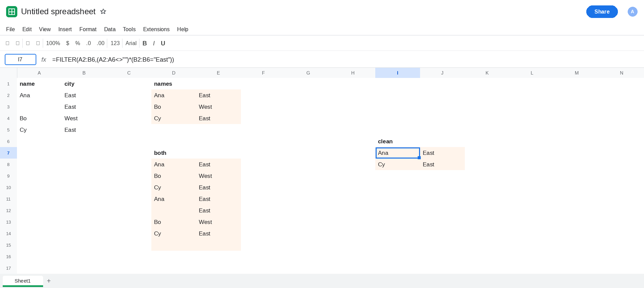The height and width of the screenshot is (288, 644).
Task: Select cell E3 containing West
Action: [219, 107]
